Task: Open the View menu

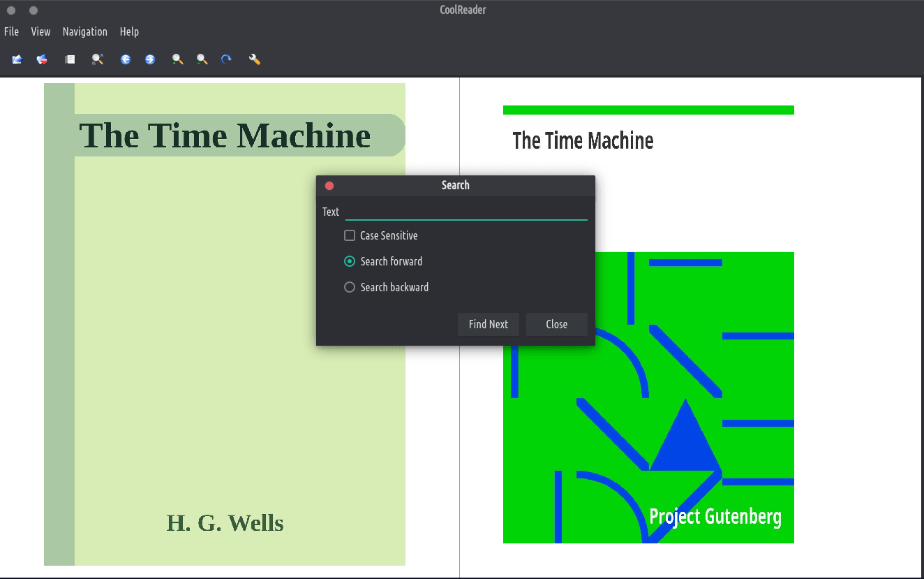Action: [x=40, y=31]
